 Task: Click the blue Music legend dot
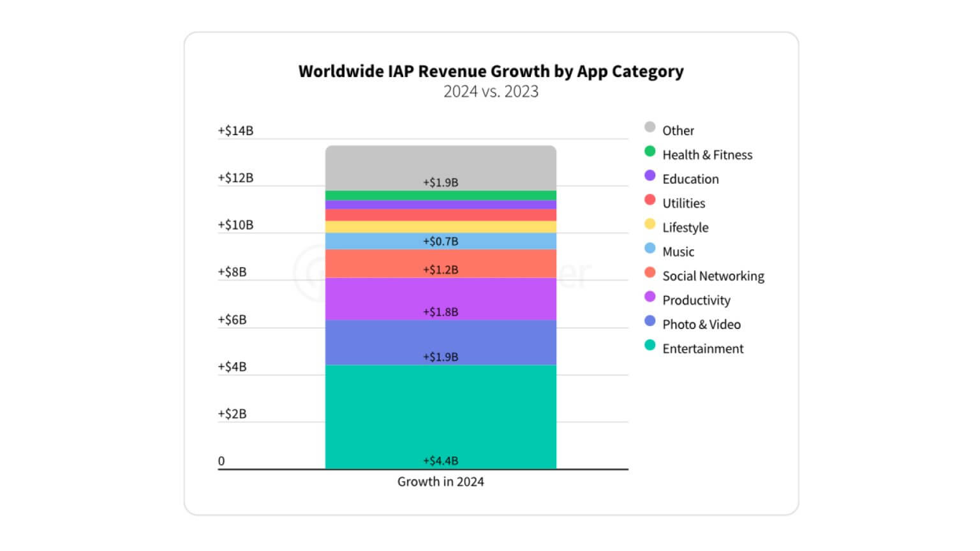tap(650, 247)
